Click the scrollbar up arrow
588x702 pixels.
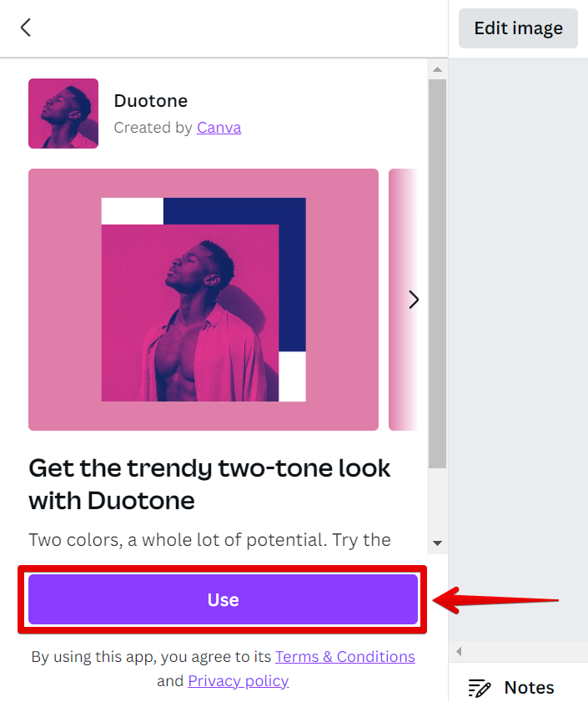[438, 69]
